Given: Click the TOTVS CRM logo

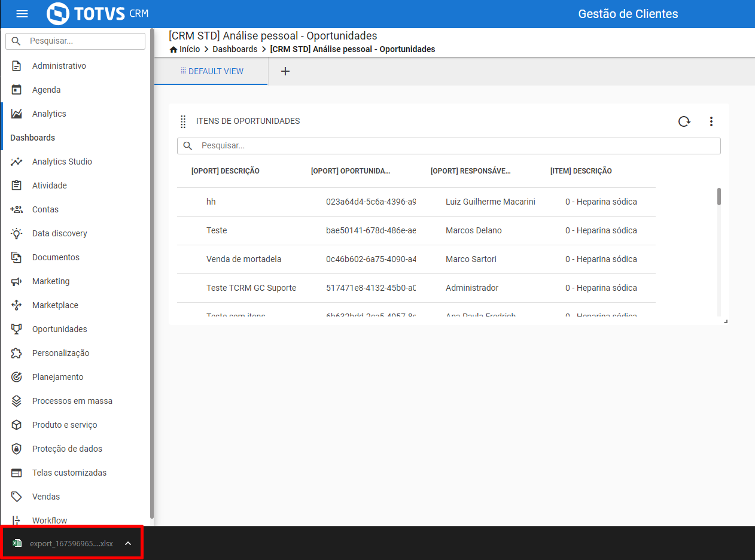Looking at the screenshot, I should (98, 14).
